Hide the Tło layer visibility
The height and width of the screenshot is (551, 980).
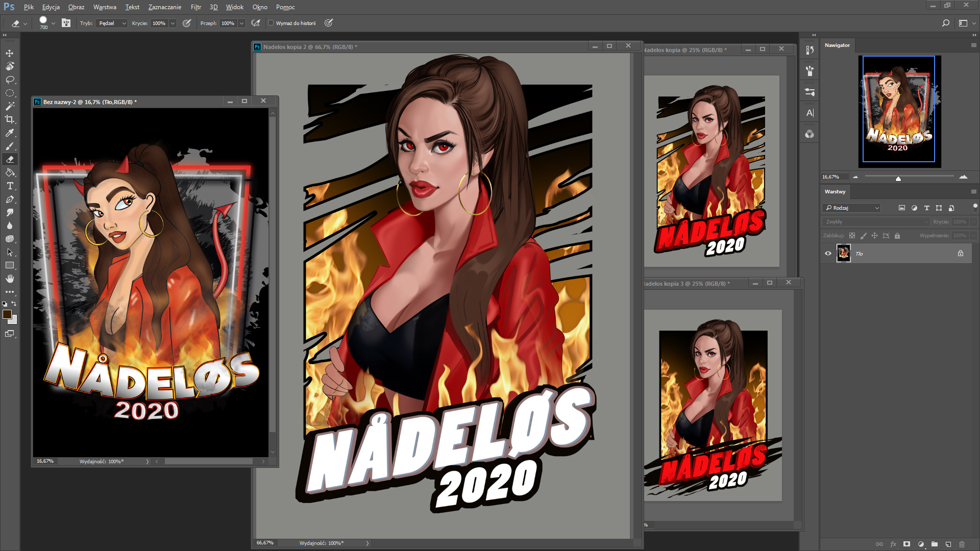828,254
